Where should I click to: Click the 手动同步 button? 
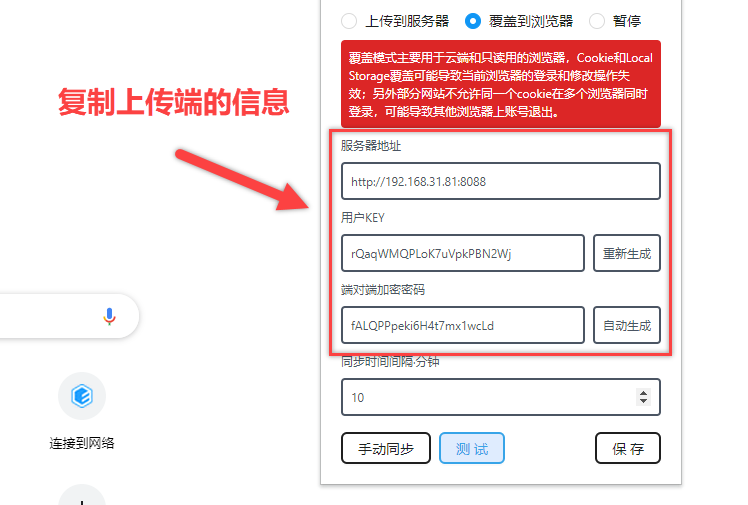coord(386,448)
